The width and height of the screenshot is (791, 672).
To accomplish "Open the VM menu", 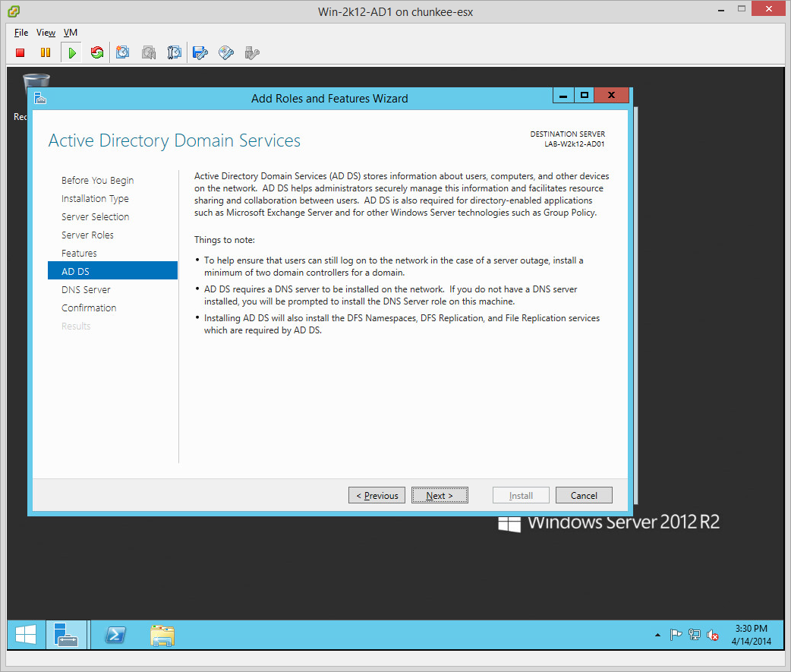I will click(x=71, y=33).
